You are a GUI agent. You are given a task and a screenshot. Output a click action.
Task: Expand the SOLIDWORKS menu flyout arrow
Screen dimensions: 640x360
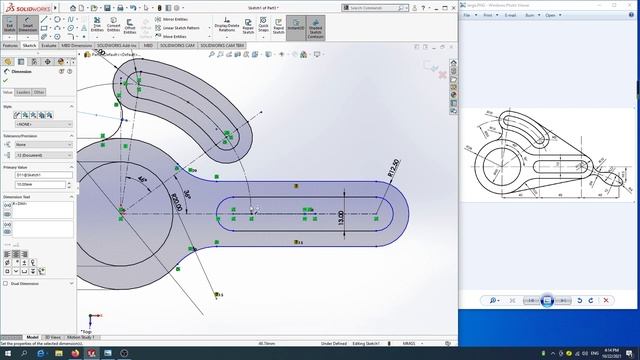click(x=56, y=8)
